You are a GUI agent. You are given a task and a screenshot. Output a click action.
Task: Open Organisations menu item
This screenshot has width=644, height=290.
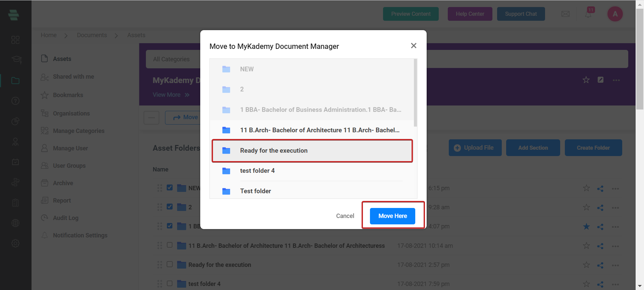point(65,114)
